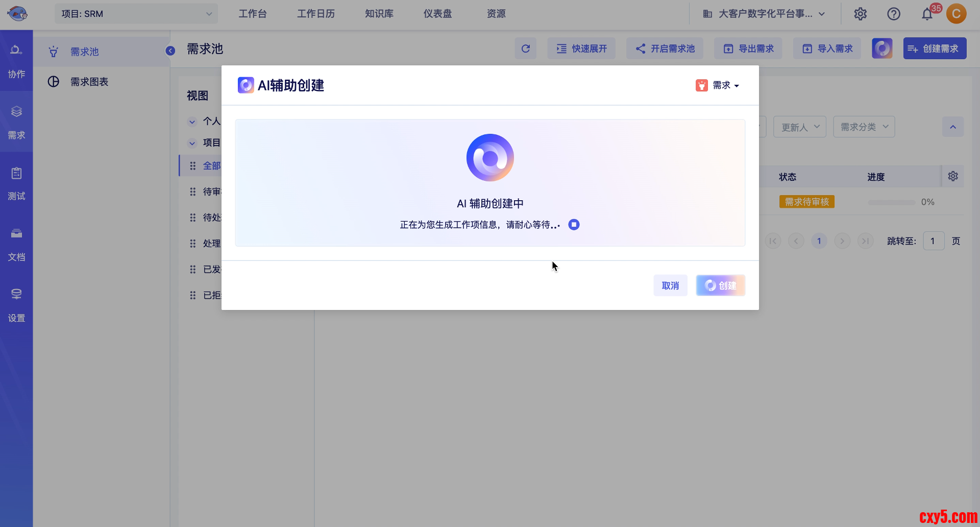Click the 需求待审核 status tag
This screenshot has height=527, width=980.
(807, 202)
